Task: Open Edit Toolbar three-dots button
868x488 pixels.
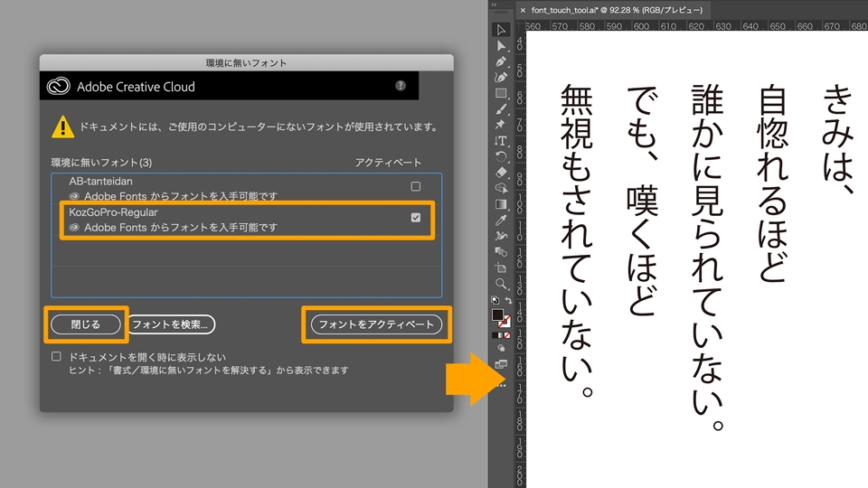Action: click(x=502, y=385)
